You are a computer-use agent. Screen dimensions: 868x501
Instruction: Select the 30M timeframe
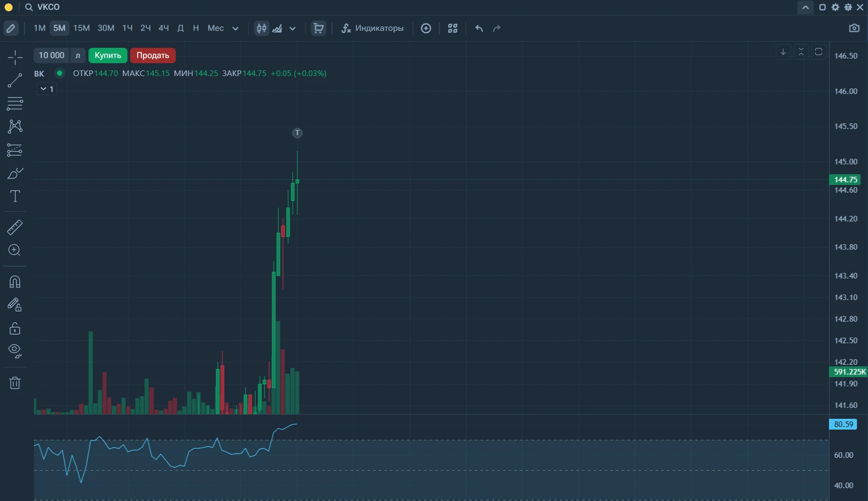[106, 28]
